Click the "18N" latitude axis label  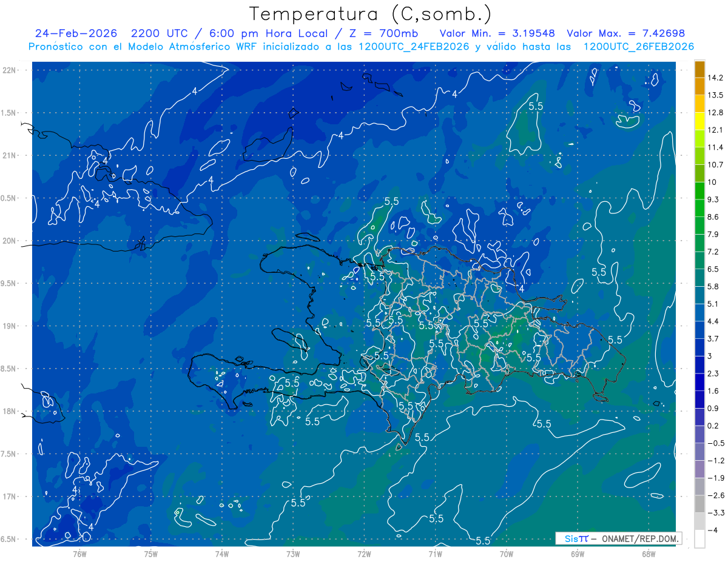pyautogui.click(x=10, y=411)
